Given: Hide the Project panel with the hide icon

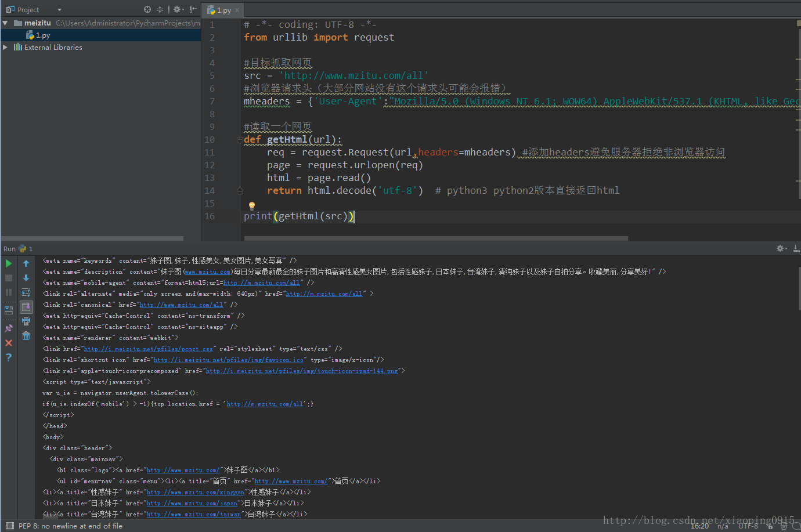Looking at the screenshot, I should point(193,9).
